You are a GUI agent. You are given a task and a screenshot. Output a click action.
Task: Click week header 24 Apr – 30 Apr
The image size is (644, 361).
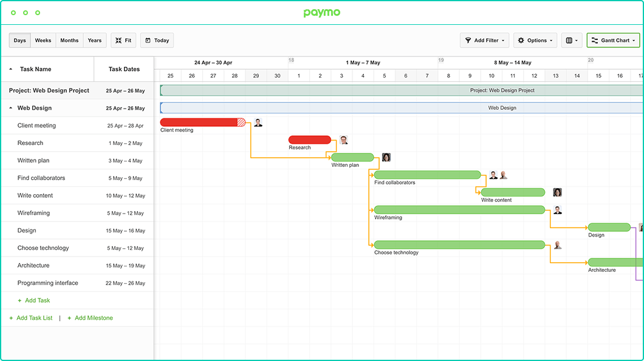[x=213, y=62]
